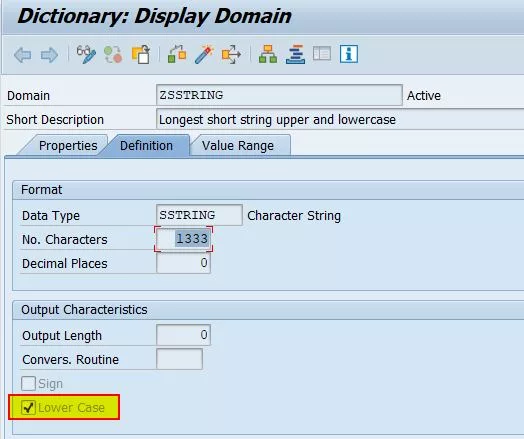524x439 pixels.
Task: Display the object list icon
Action: (x=295, y=54)
